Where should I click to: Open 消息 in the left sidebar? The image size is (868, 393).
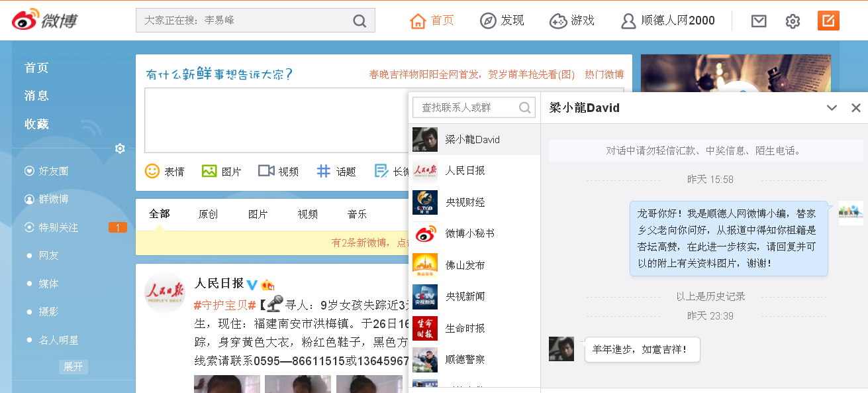(36, 95)
